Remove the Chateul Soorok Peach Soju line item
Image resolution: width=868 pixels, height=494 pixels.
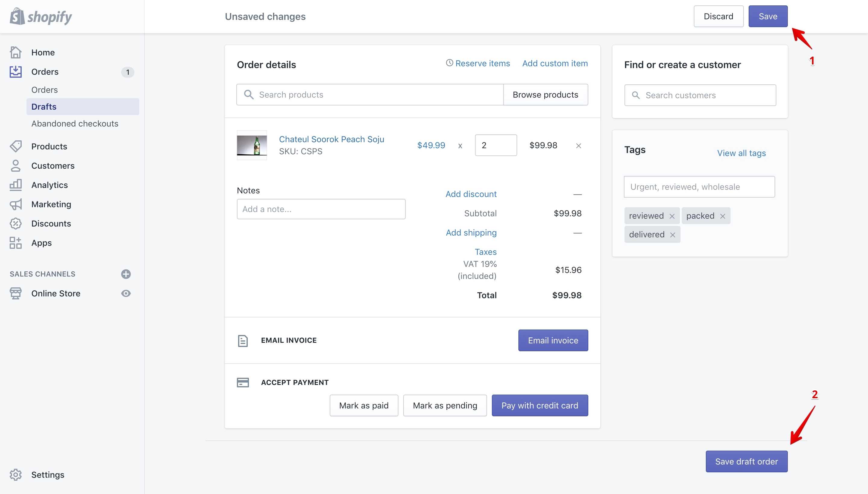pyautogui.click(x=579, y=145)
